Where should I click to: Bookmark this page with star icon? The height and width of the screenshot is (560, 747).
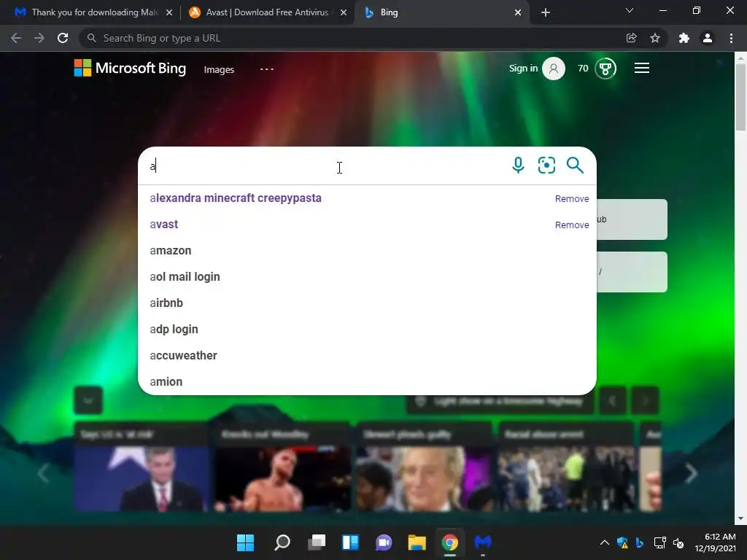click(655, 38)
